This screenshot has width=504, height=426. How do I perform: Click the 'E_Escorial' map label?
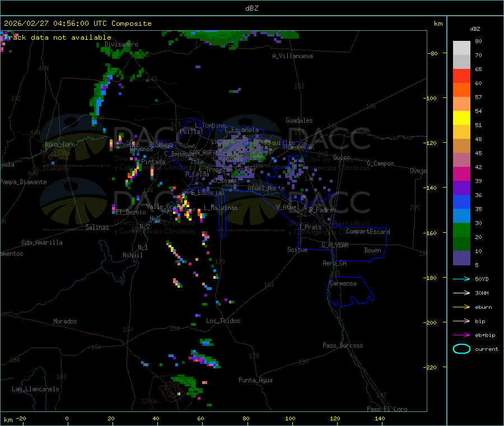click(x=208, y=193)
